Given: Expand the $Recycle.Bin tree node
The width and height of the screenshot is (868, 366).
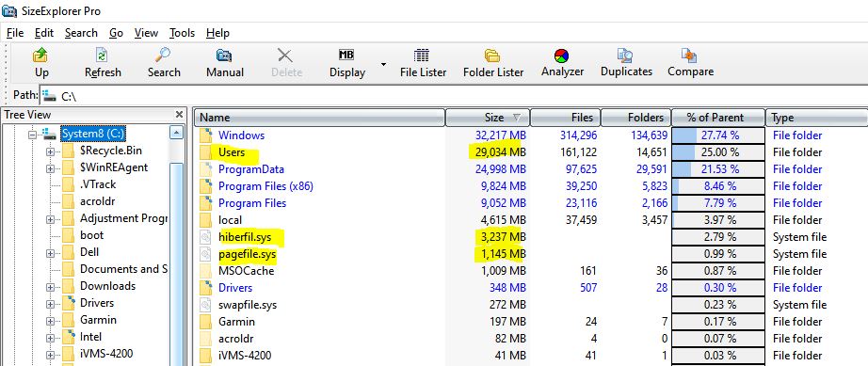Looking at the screenshot, I should 51,151.
